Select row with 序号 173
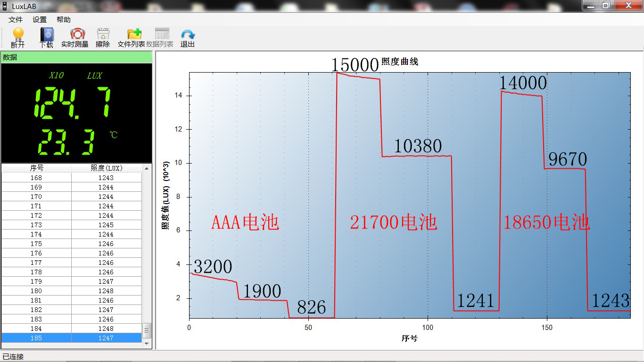644x362 pixels. coord(72,225)
